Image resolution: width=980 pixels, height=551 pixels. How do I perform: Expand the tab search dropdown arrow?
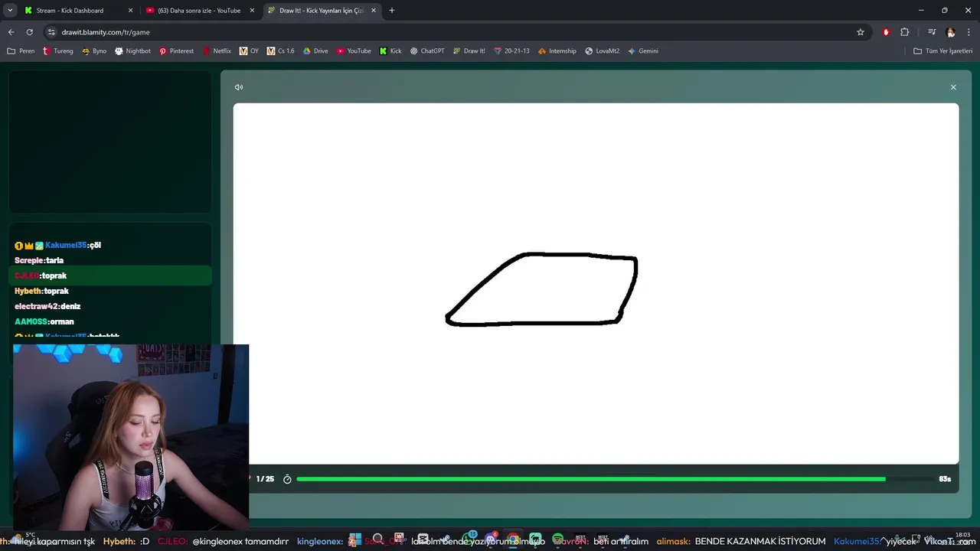click(10, 11)
